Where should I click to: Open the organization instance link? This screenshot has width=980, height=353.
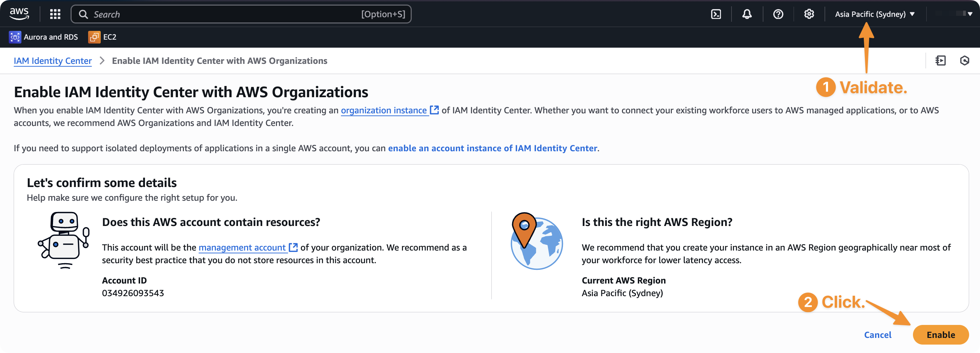(383, 111)
